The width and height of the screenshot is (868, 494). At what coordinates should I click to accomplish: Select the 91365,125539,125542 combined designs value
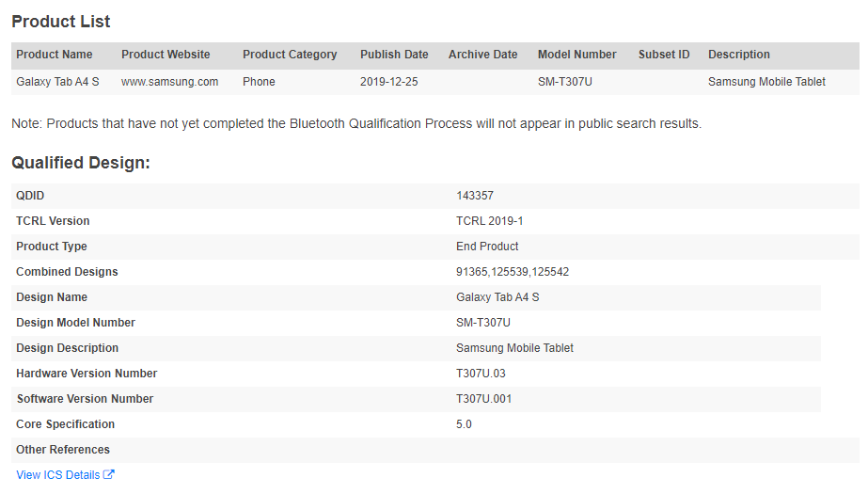(513, 272)
